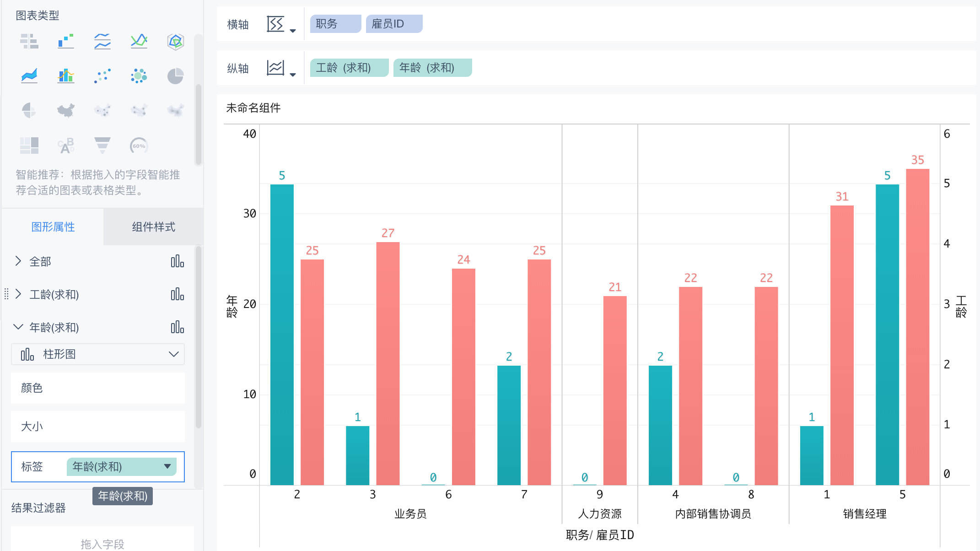Expand the 全部 section
The image size is (980, 551).
point(18,261)
